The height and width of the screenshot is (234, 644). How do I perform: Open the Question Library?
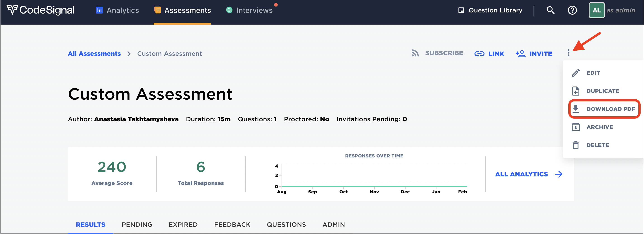tap(490, 10)
